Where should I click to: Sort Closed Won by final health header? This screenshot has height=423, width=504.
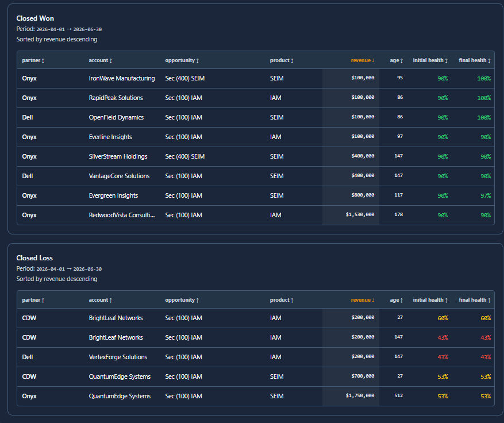[475, 60]
